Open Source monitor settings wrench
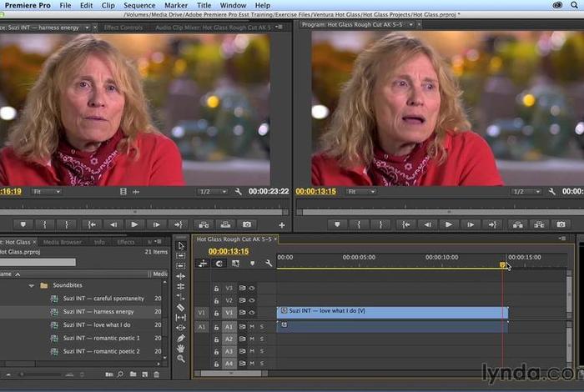 click(239, 191)
